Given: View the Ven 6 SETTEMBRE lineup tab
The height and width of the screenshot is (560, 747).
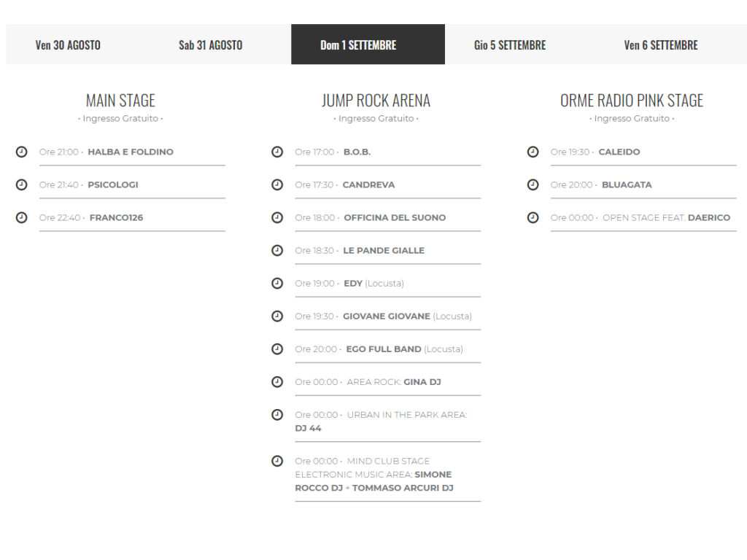Looking at the screenshot, I should coord(660,45).
